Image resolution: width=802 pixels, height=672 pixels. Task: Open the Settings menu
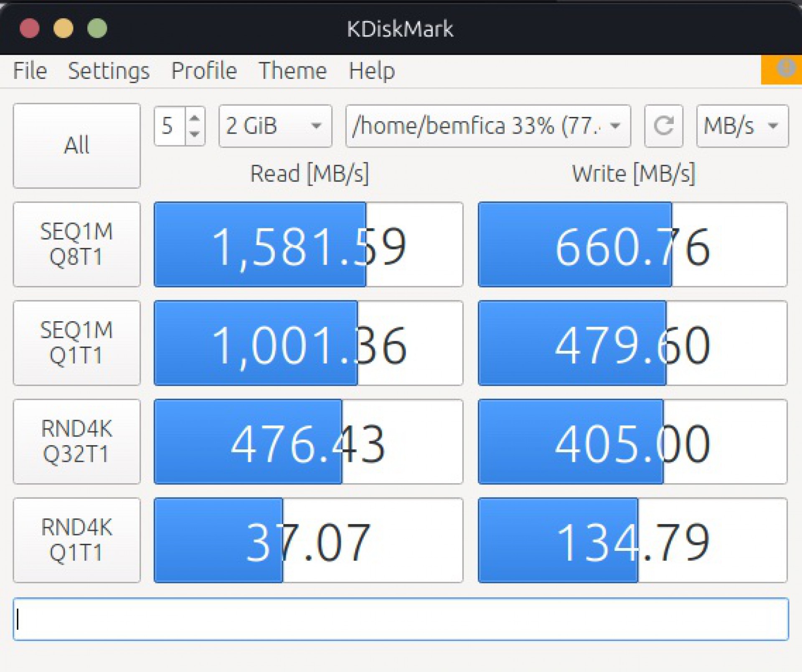[109, 70]
